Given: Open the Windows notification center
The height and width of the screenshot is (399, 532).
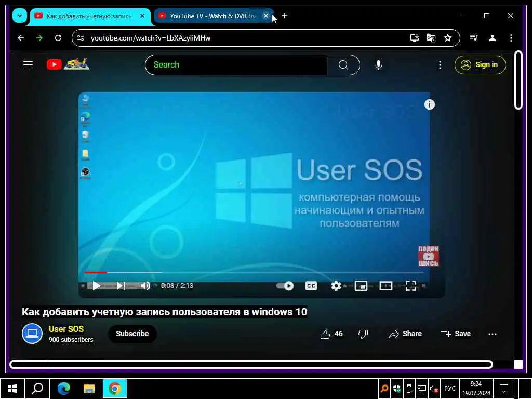Looking at the screenshot, I should (x=504, y=389).
